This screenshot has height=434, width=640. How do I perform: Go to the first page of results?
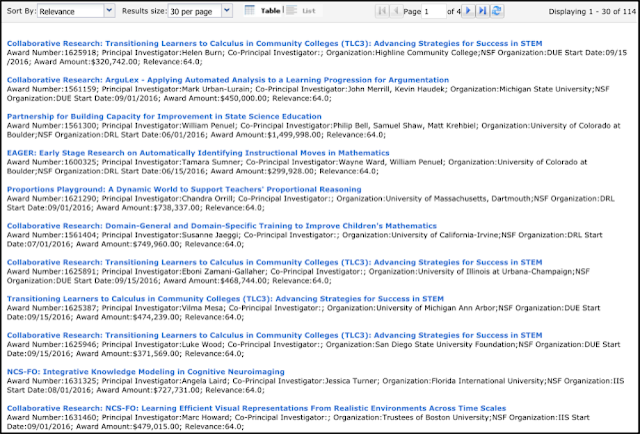382,11
